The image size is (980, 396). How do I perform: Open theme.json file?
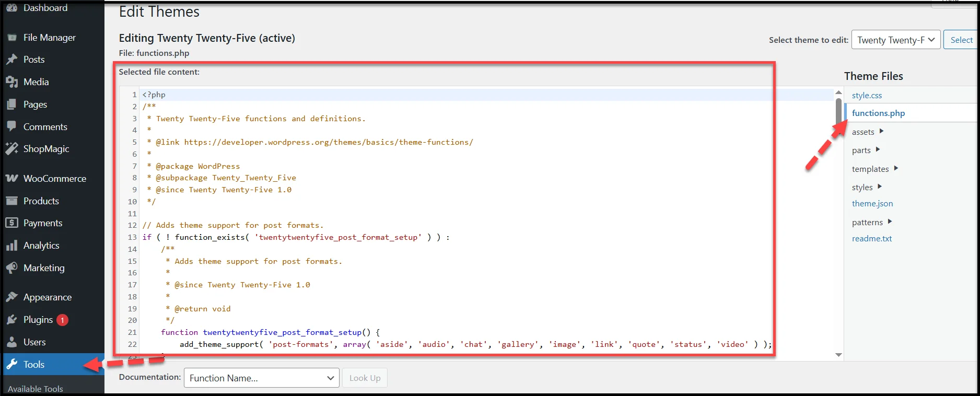point(872,203)
